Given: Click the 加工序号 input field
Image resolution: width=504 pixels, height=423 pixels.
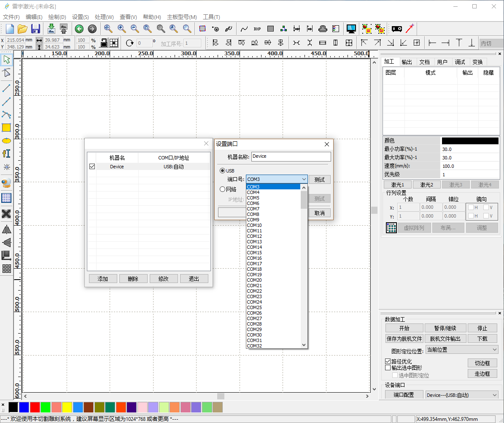Looking at the screenshot, I should pos(192,43).
